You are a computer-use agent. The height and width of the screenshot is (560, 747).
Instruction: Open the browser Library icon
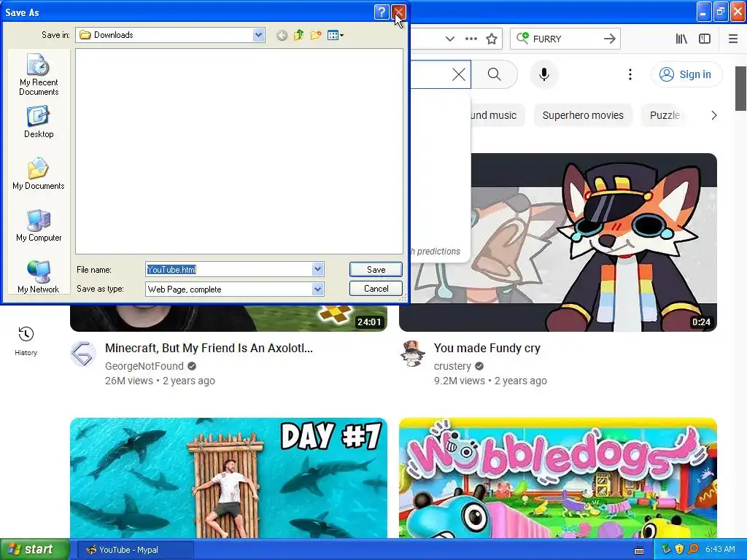681,39
